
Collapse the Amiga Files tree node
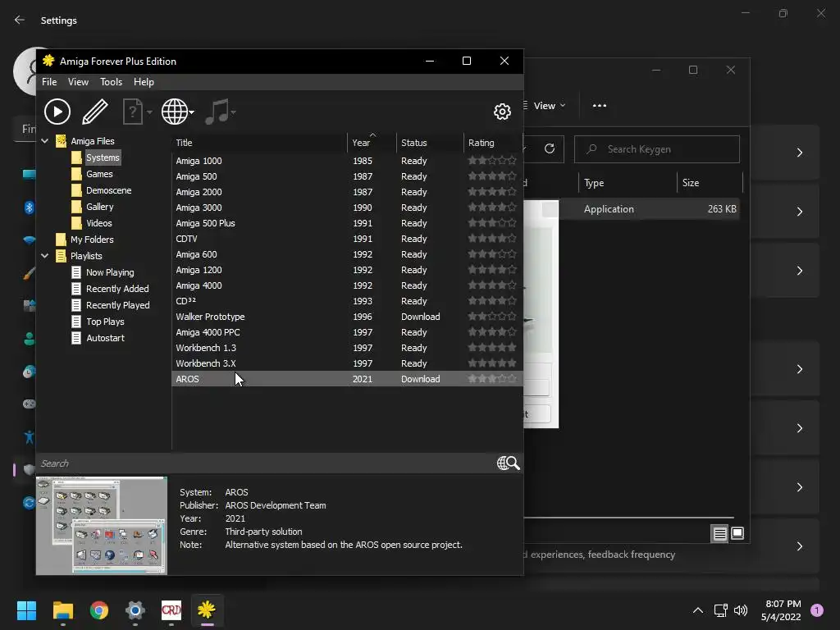coord(45,141)
